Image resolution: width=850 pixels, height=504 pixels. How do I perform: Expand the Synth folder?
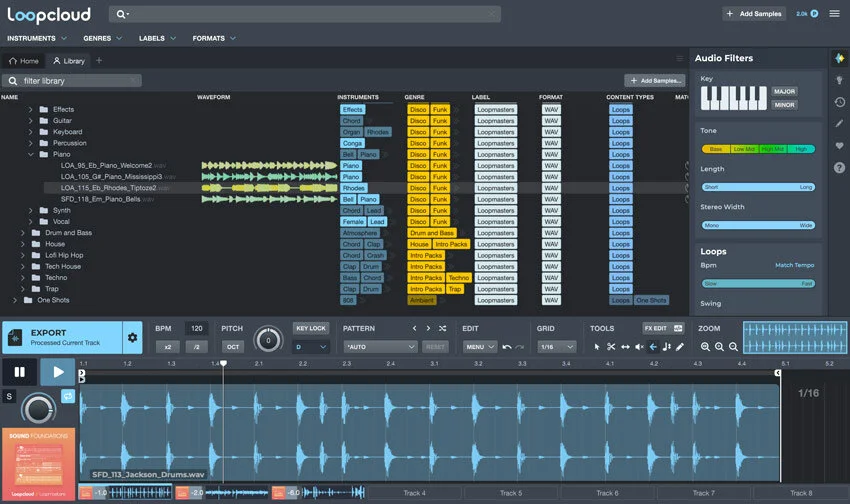(30, 210)
